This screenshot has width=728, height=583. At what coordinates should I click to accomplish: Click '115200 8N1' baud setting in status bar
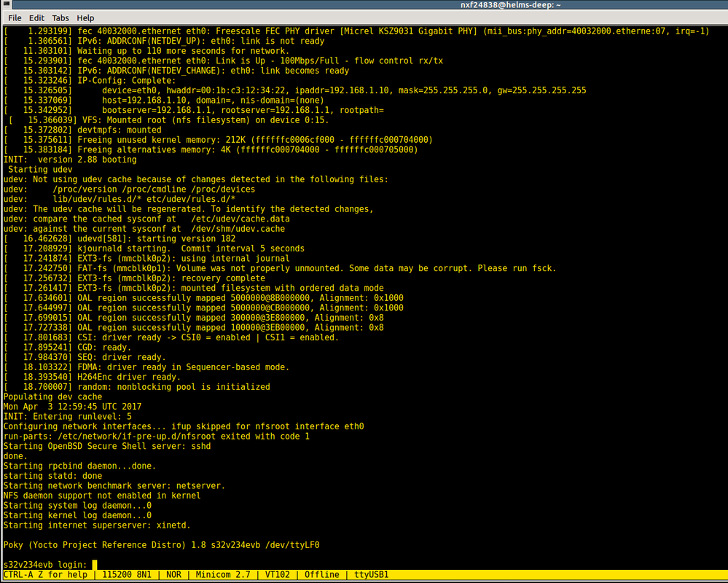(127, 575)
